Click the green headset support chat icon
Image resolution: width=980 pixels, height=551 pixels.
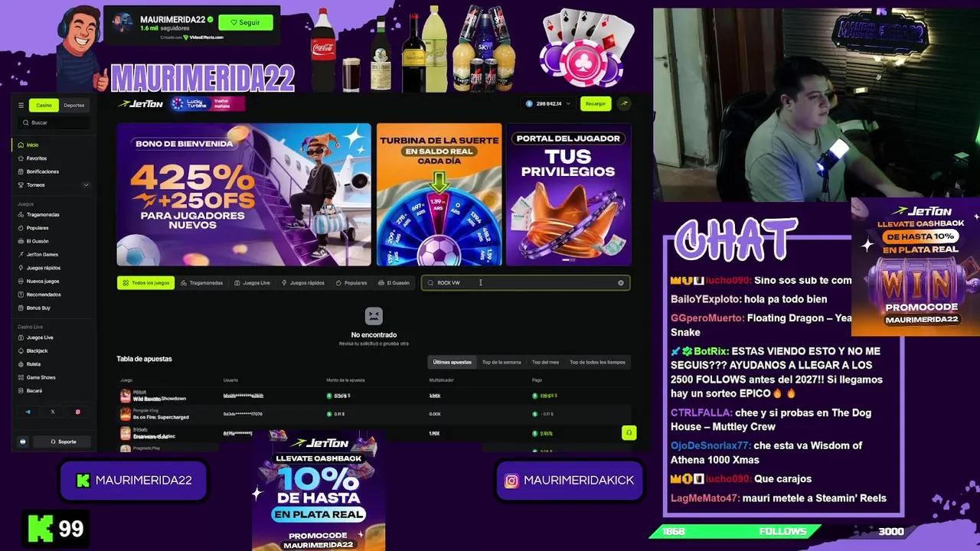tap(629, 432)
